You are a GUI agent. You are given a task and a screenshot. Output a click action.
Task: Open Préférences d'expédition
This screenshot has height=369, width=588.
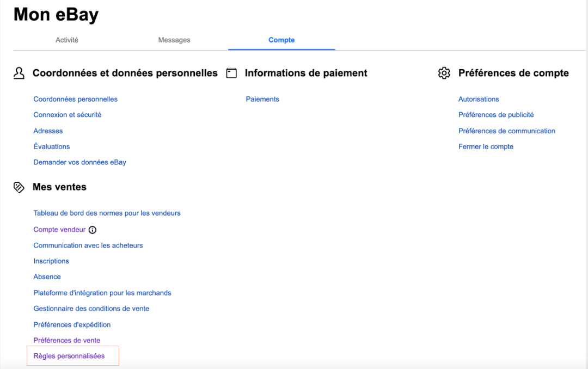coord(72,324)
